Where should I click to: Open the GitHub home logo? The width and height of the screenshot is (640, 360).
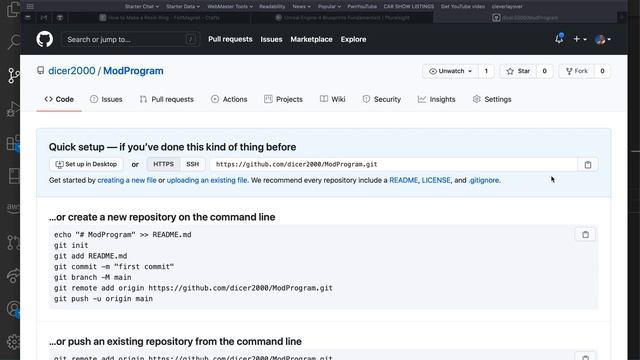click(44, 39)
